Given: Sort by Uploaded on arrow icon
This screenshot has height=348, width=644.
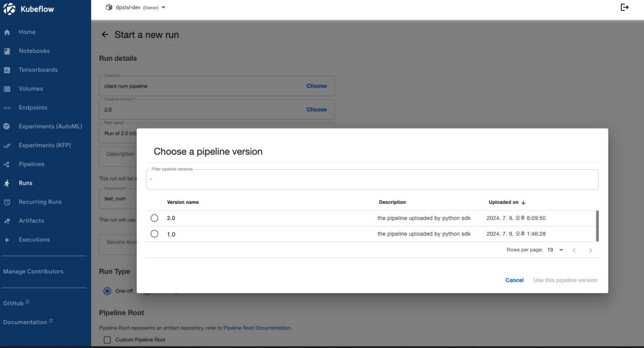Looking at the screenshot, I should (x=523, y=203).
